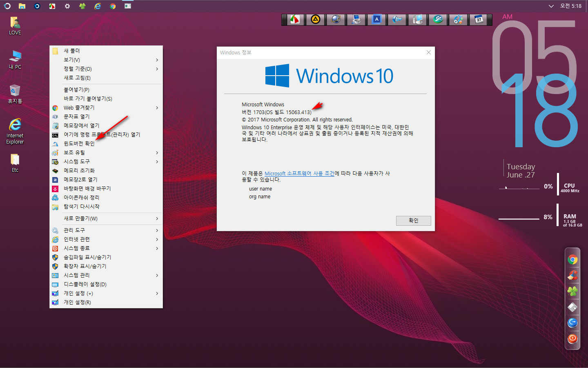Open Chrome from the top taskbar
The width and height of the screenshot is (588, 368).
(113, 6)
